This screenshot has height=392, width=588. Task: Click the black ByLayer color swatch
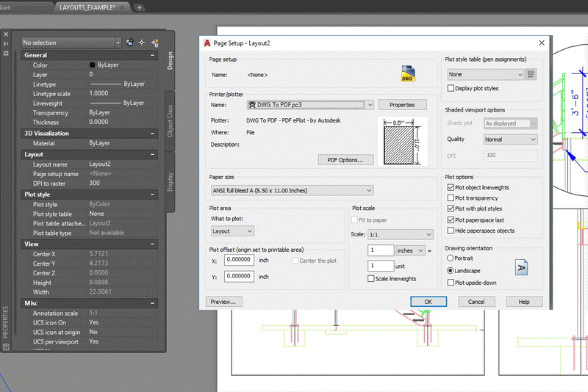click(x=93, y=65)
